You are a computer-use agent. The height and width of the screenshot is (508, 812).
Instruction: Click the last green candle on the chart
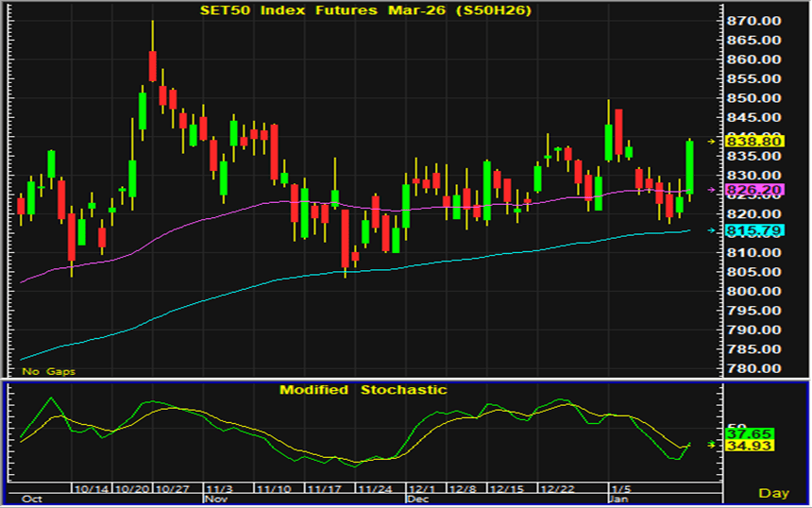[x=690, y=167]
